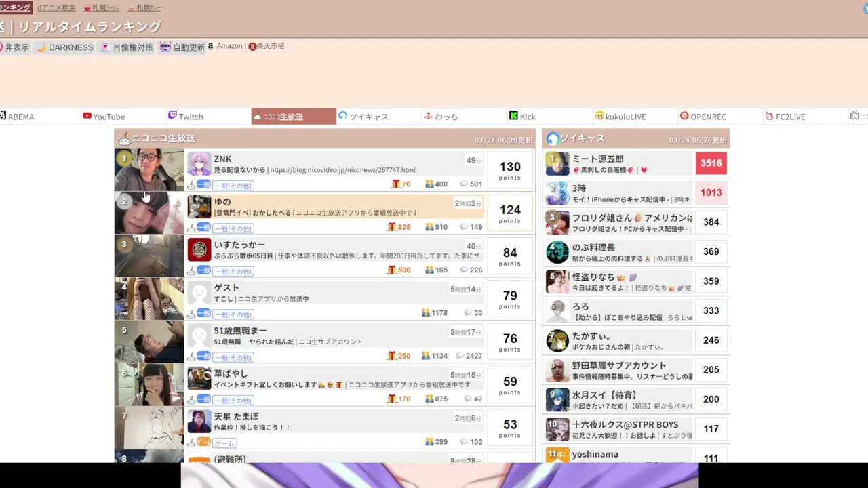Screen dimensions: 868x488
Task: Toggle the 肖像権対策 option
Action: tap(127, 47)
